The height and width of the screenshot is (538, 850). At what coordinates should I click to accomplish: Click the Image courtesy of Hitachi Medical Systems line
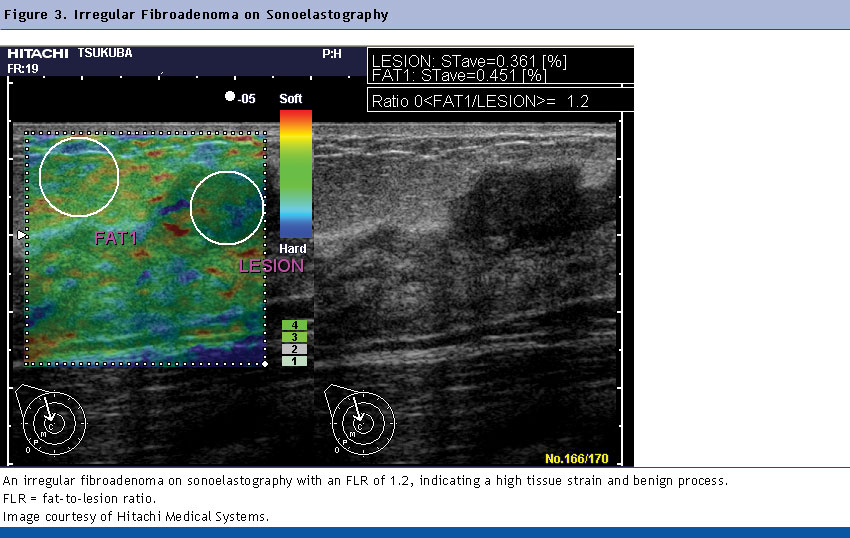click(x=136, y=516)
